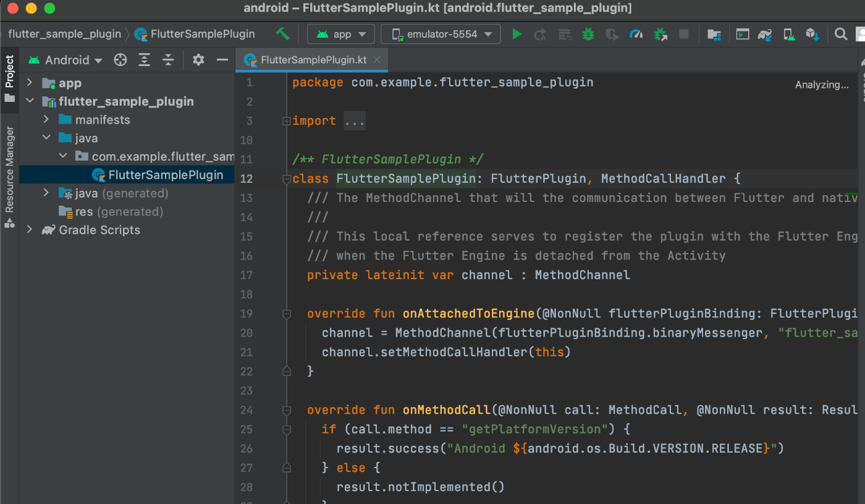Select Gradle Scripts in project tree

(99, 230)
